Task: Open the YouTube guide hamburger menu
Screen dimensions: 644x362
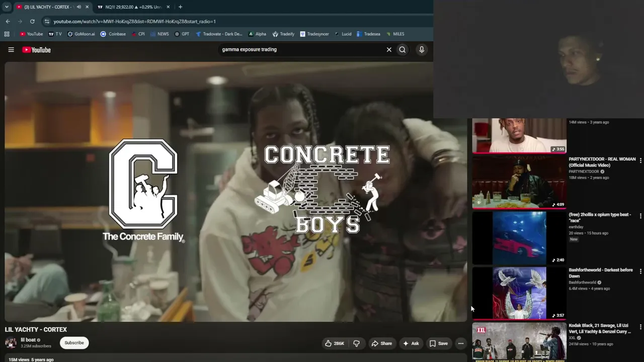Action: (11, 50)
